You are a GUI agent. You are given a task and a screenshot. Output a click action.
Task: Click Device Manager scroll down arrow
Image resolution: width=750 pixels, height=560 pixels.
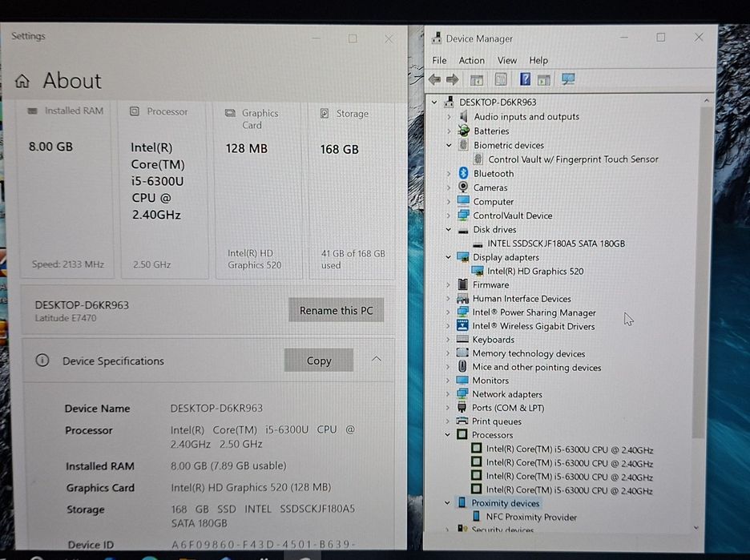(x=696, y=528)
